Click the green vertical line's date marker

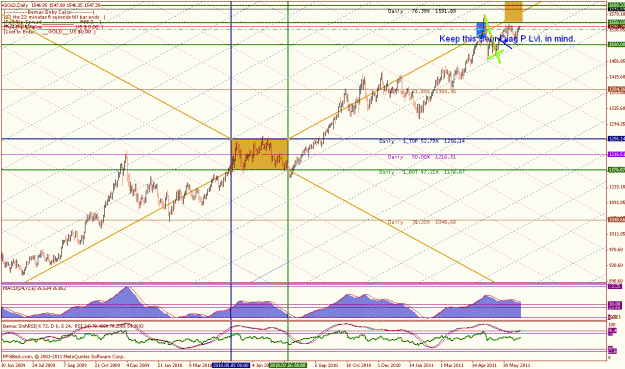(x=288, y=365)
